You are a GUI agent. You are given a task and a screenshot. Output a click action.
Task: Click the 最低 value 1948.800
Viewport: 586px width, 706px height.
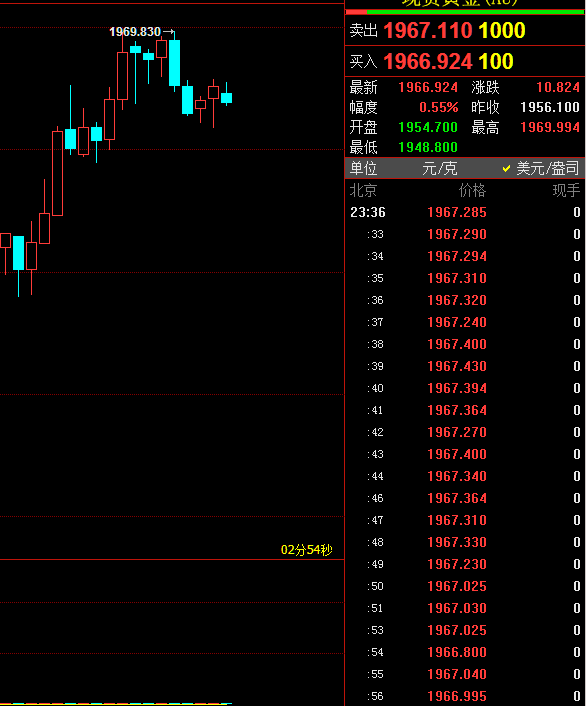[428, 147]
